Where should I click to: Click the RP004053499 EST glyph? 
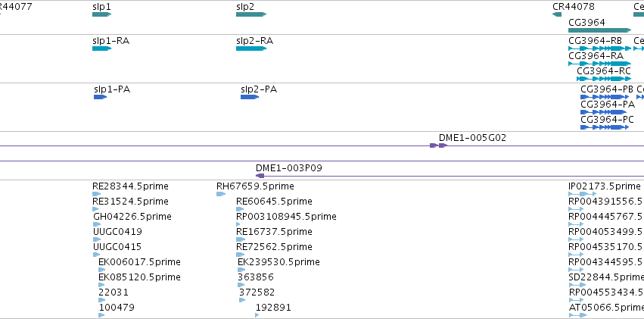[x=576, y=239]
